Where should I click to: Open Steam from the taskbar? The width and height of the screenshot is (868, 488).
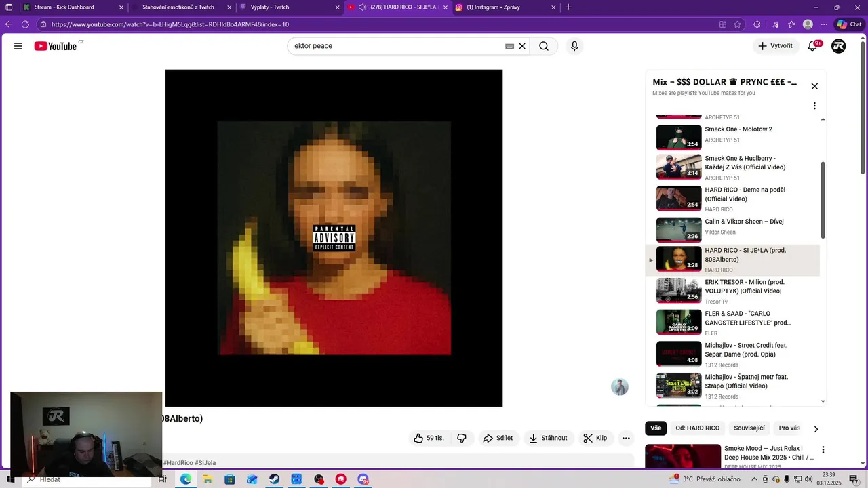click(274, 479)
